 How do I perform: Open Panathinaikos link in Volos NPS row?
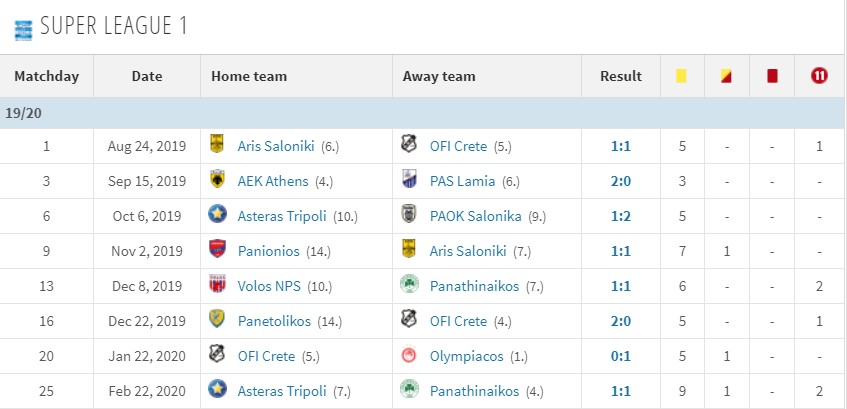coord(474,286)
